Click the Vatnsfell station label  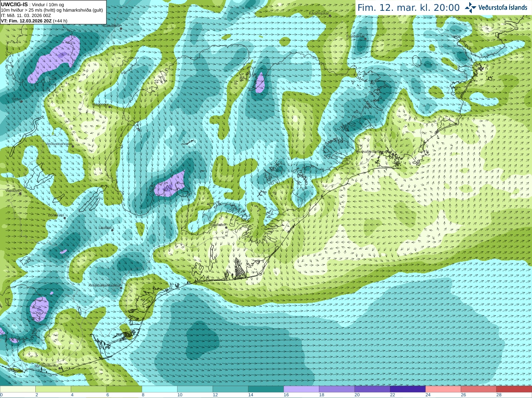click(x=12, y=190)
